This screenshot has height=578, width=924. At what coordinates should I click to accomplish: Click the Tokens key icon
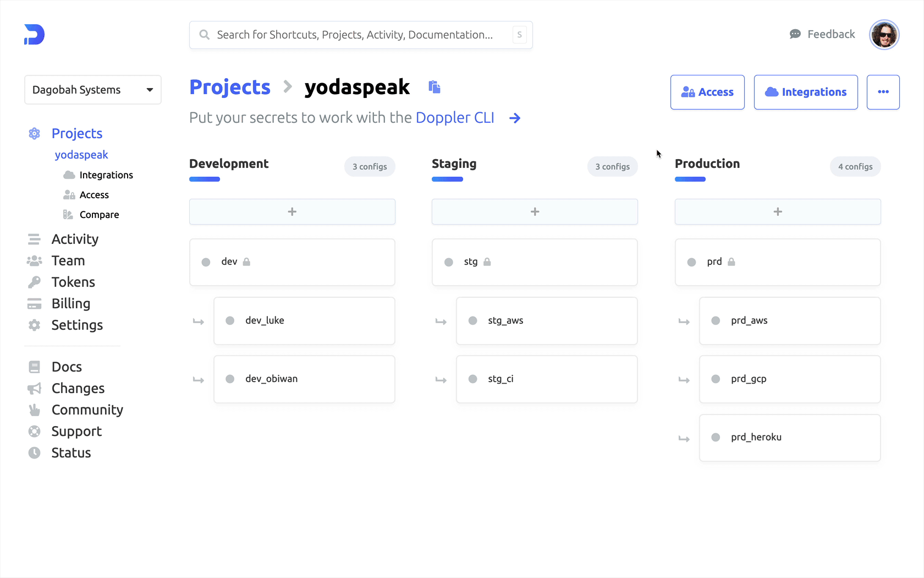[34, 282]
